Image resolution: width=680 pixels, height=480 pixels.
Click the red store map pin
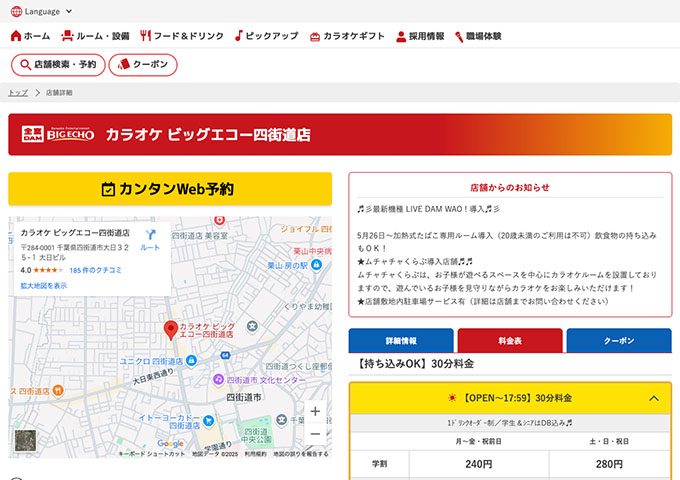[x=171, y=330]
